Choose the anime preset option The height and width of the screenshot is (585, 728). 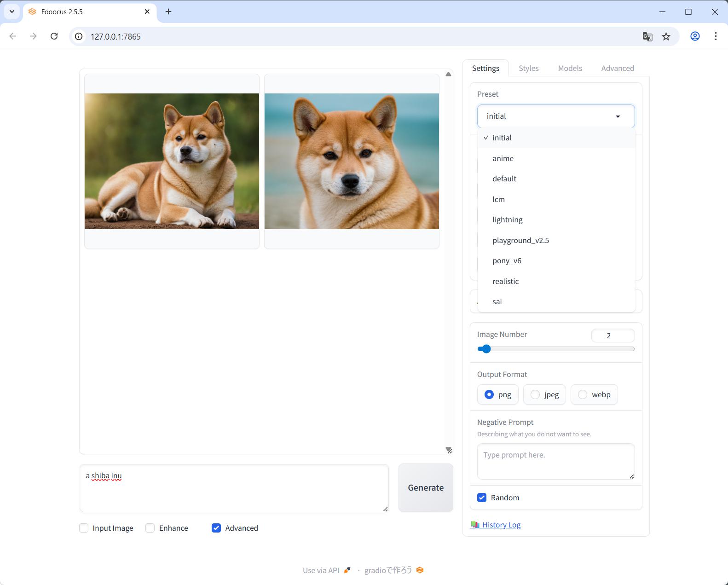click(503, 158)
